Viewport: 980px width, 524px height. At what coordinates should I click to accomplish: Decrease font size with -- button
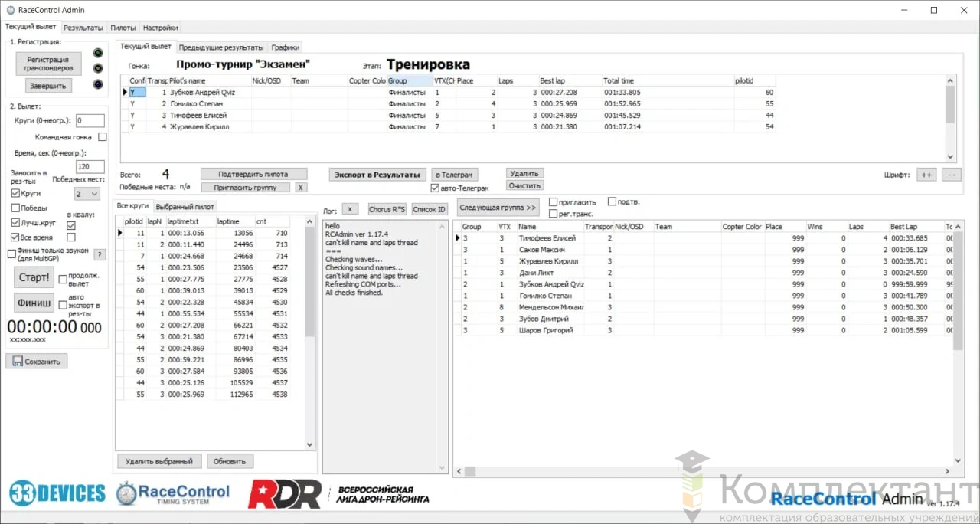[x=951, y=175]
